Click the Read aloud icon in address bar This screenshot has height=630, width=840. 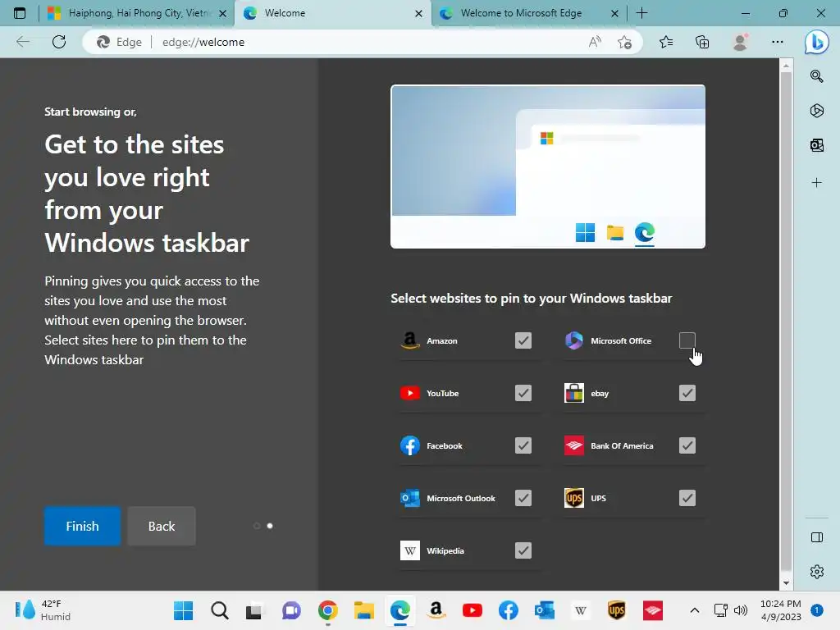595,42
